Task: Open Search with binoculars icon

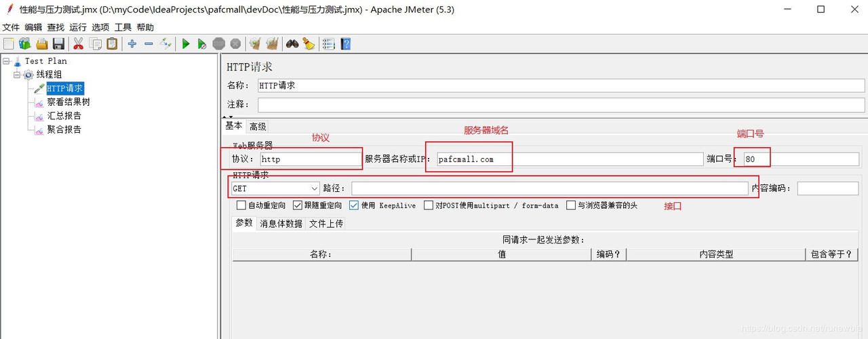Action: [292, 44]
